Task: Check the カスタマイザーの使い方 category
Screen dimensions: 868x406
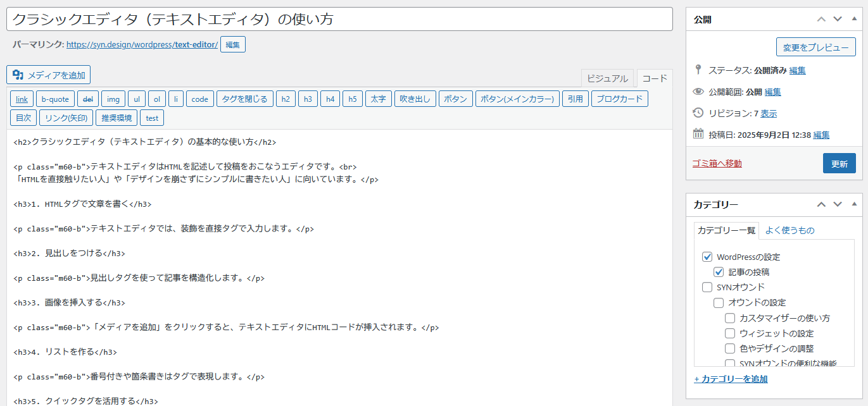Action: (x=731, y=318)
